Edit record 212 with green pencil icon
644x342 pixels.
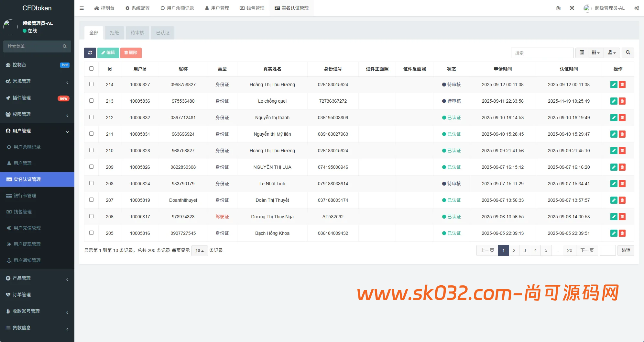614,118
